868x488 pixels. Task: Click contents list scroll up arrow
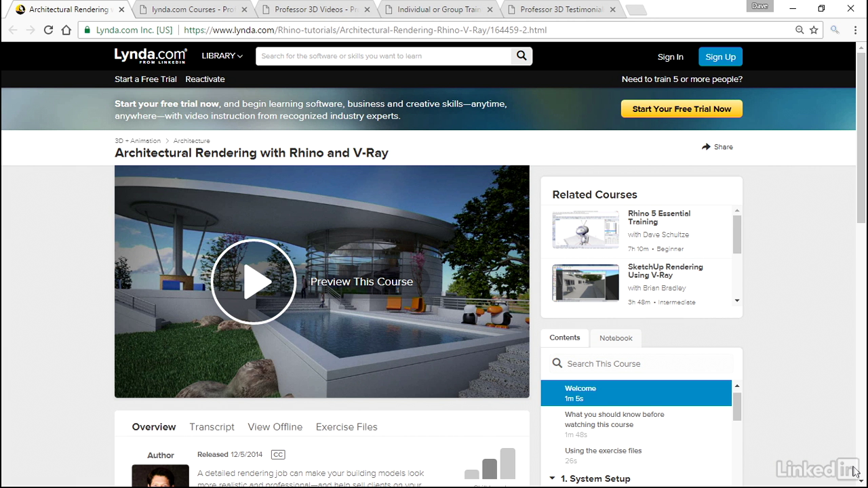[x=737, y=386]
